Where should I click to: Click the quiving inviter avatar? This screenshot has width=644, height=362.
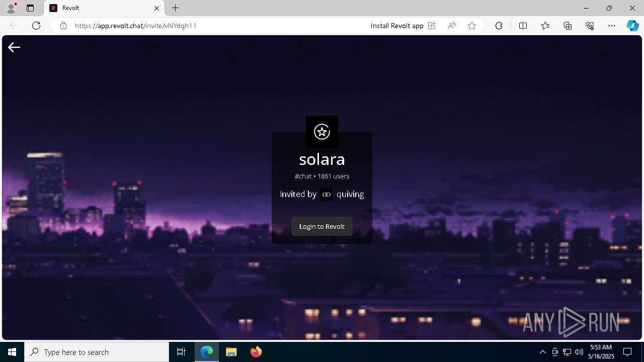(x=327, y=194)
